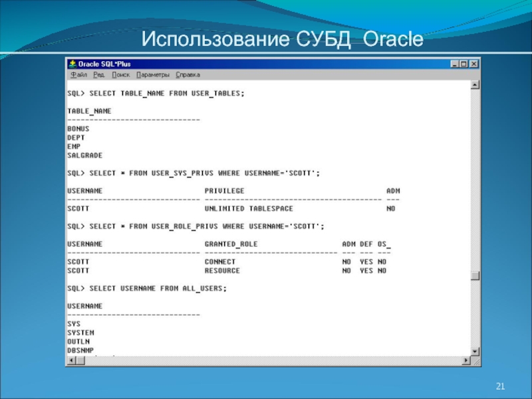Click the USER_ROLE_PRIVS query line
This screenshot has height=399, width=532.
tap(196, 227)
